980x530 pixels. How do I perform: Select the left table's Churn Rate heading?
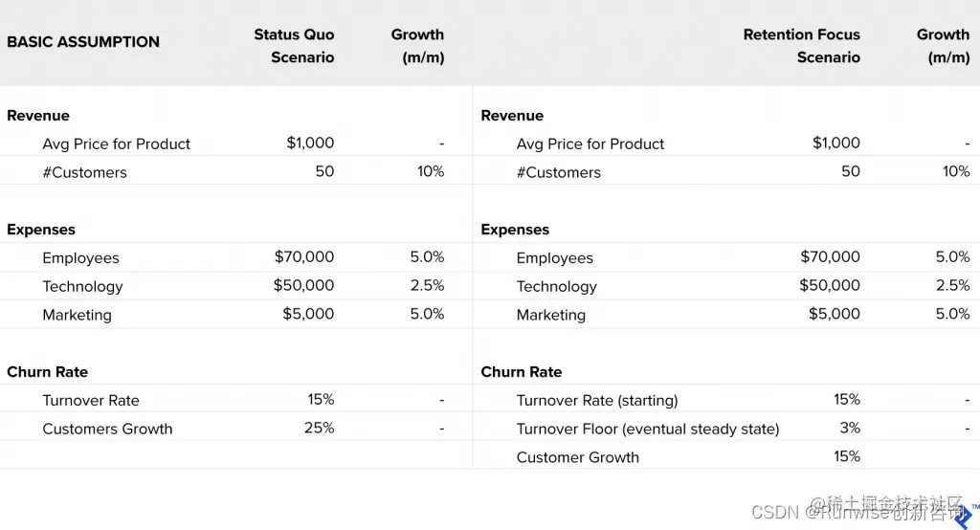click(47, 372)
